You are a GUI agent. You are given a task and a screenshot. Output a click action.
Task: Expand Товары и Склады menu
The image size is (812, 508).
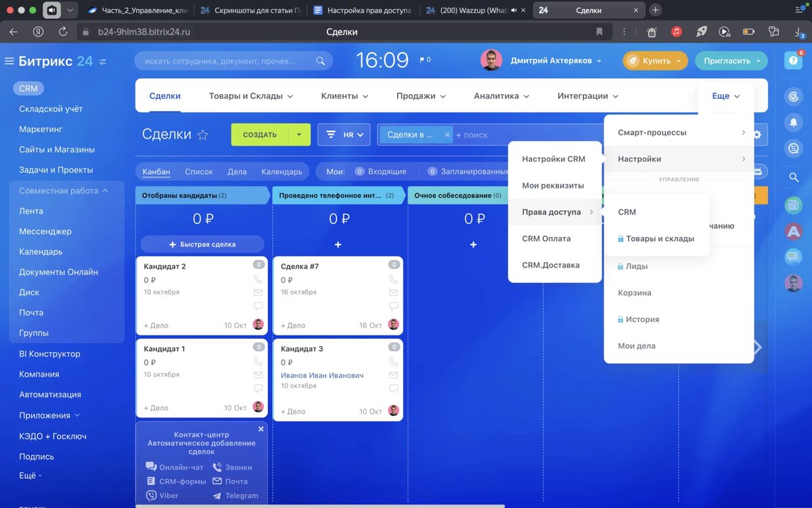[251, 96]
